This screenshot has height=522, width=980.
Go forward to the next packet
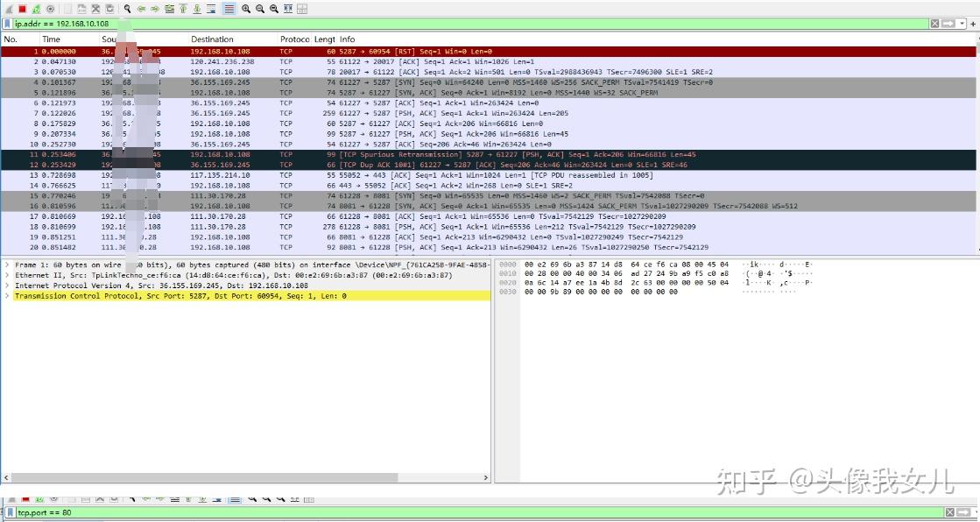[155, 9]
